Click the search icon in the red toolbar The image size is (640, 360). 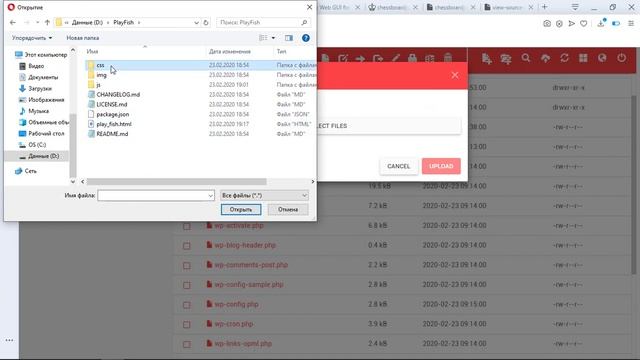point(526,58)
